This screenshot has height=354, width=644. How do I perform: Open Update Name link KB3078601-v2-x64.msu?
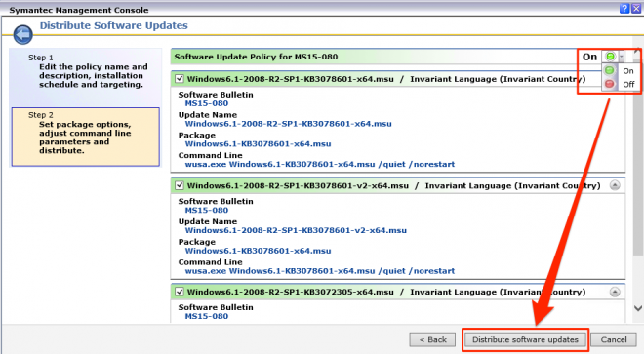click(x=296, y=230)
